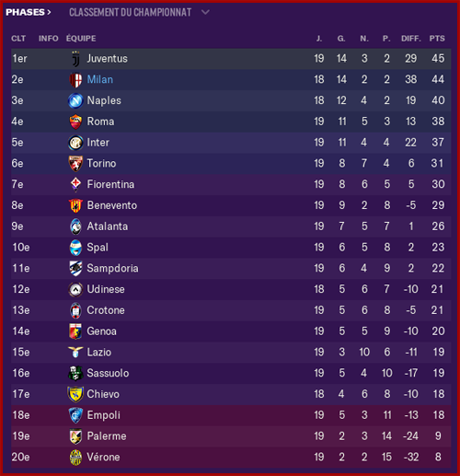Sort by the ÉQUIPE column header
The height and width of the screenshot is (476, 460).
click(x=81, y=39)
